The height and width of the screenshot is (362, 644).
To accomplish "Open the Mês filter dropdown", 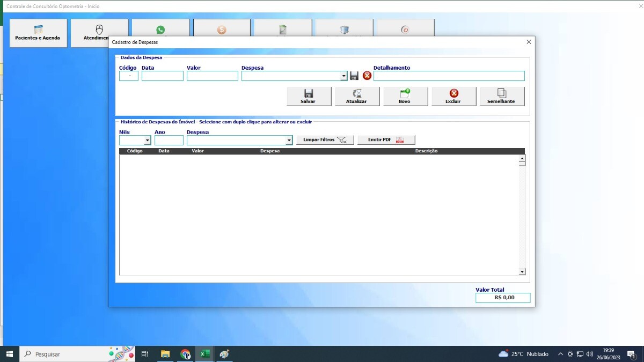I will tap(148, 141).
